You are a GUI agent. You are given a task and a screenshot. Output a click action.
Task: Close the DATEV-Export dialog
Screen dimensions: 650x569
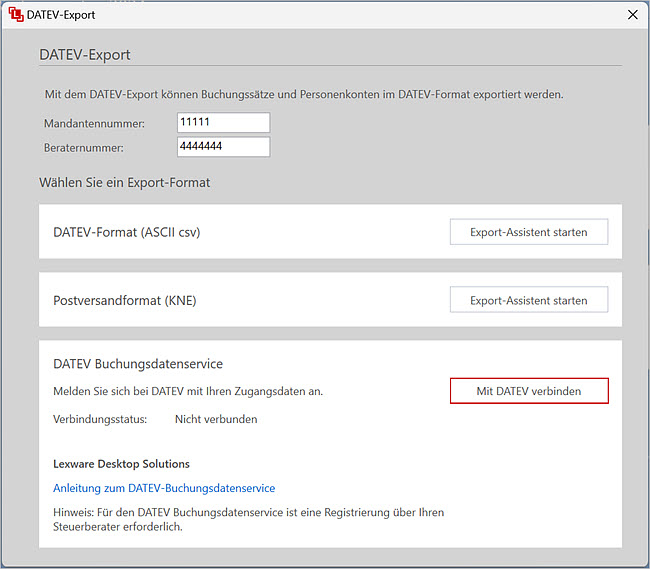click(633, 15)
